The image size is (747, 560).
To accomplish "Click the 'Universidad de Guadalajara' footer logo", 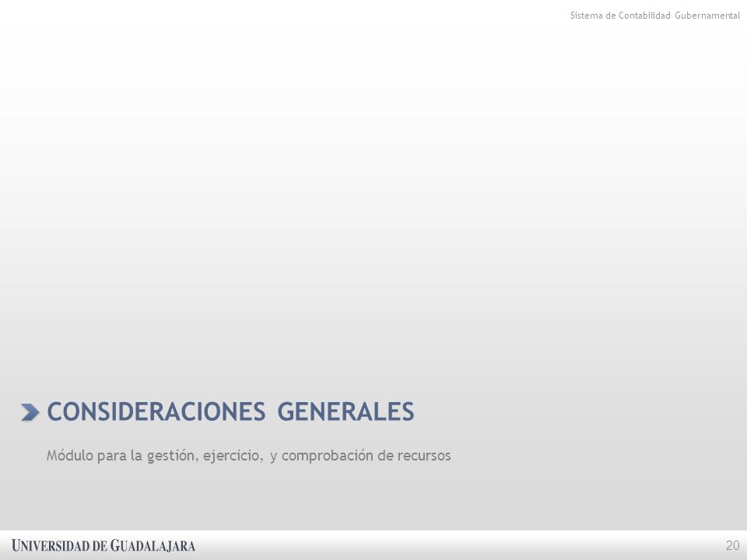I will click(103, 546).
